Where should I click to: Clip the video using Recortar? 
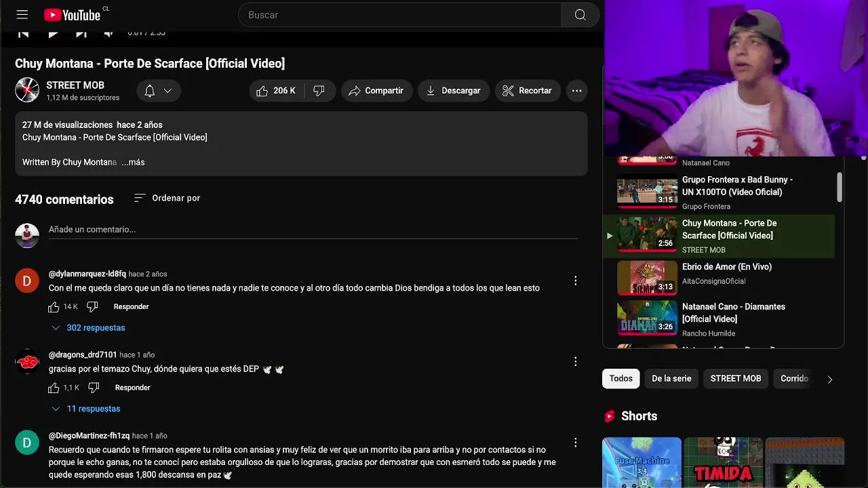pyautogui.click(x=528, y=91)
